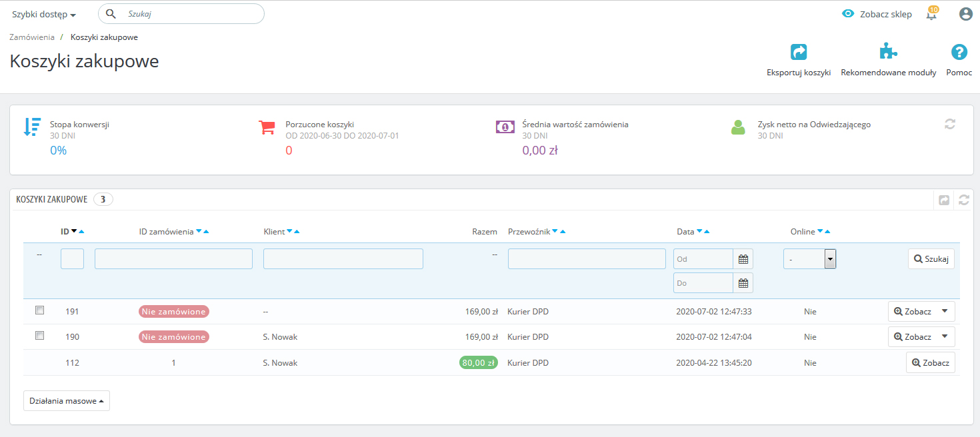Open the Pomoc help icon
Image resolution: width=980 pixels, height=437 pixels.
959,52
